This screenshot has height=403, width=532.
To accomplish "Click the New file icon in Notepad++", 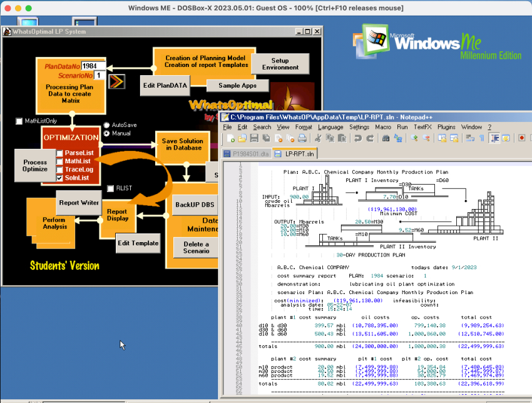I will 231,138.
